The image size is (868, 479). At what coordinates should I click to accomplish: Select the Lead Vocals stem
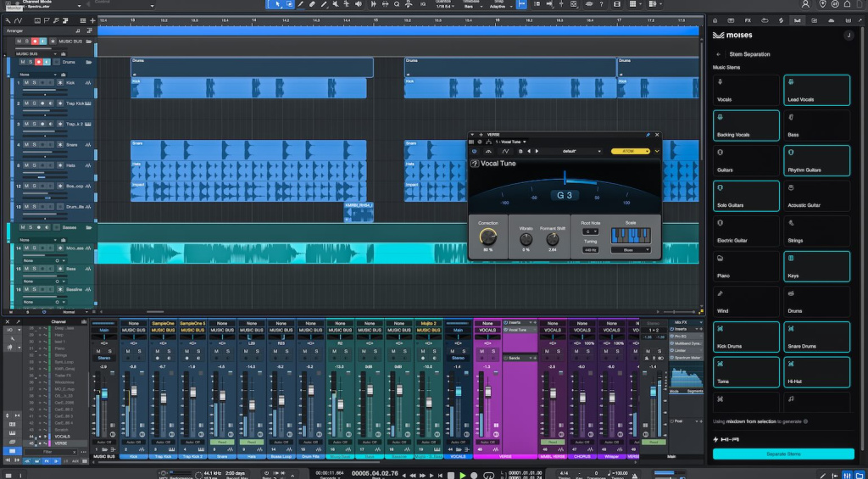click(816, 90)
